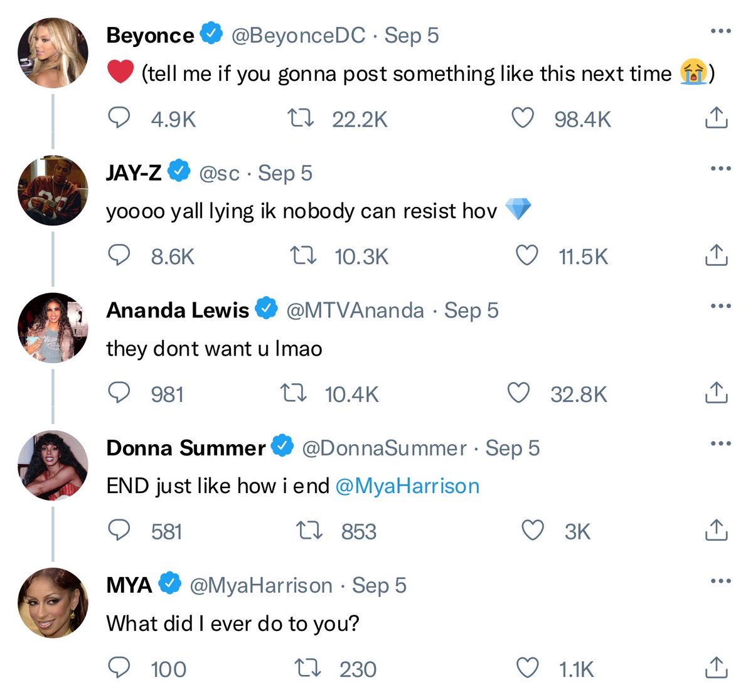
Task: Open more options on Donna Summer's tweet
Action: pos(720,443)
